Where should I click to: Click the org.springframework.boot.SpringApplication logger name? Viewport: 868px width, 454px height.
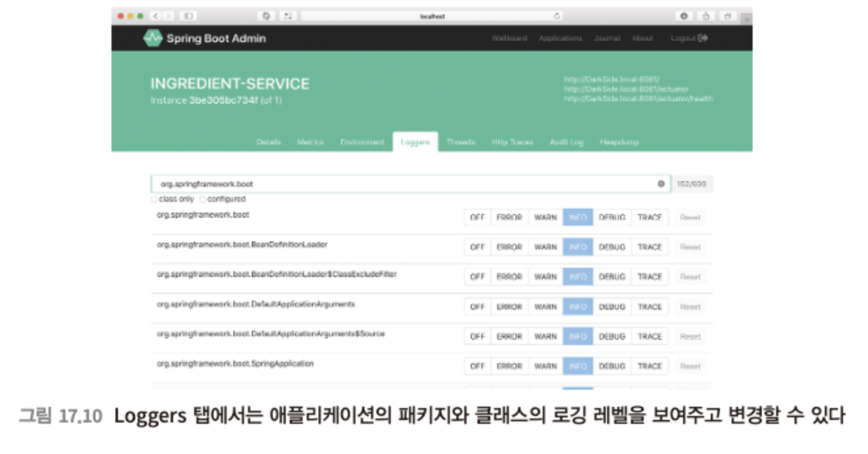(235, 363)
